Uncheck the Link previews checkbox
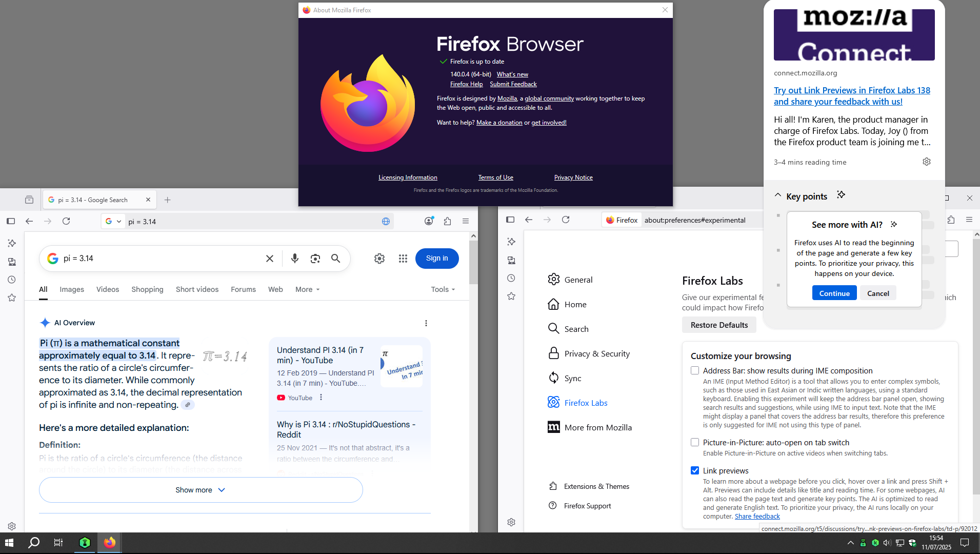The width and height of the screenshot is (980, 554). click(x=695, y=470)
